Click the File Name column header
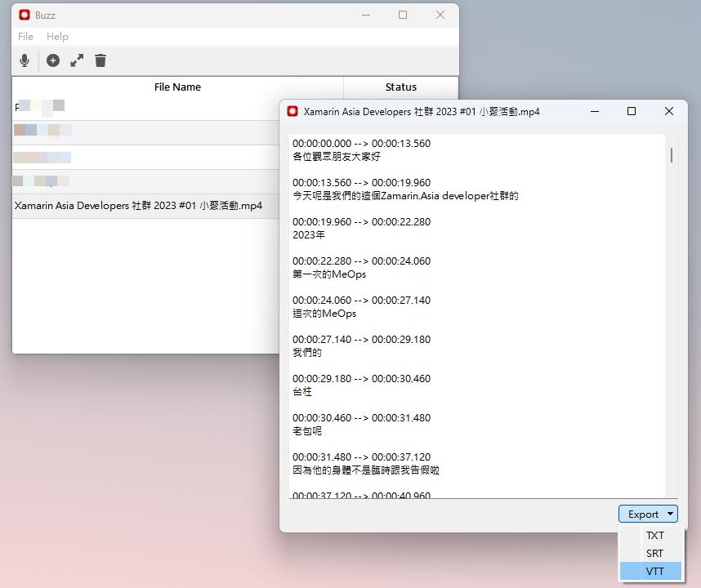Viewport: 701px width, 588px height. click(177, 87)
